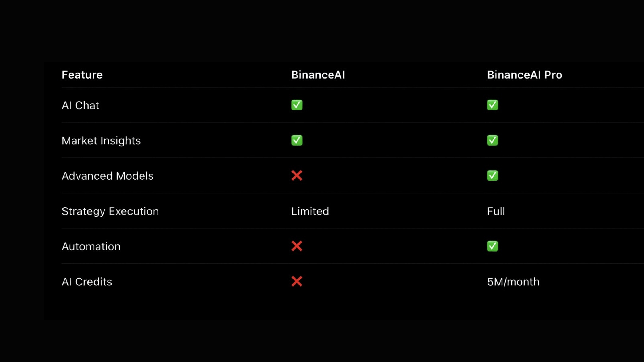Click the Automation feature label

(x=91, y=247)
